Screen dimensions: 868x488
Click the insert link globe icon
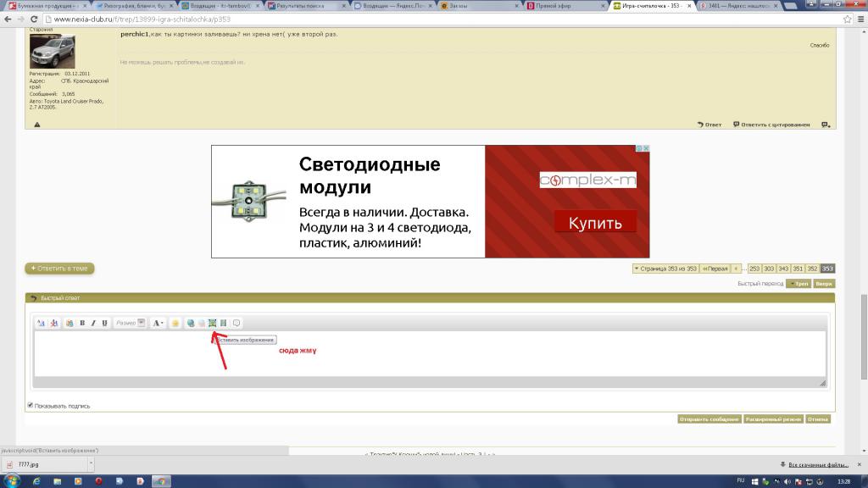191,323
